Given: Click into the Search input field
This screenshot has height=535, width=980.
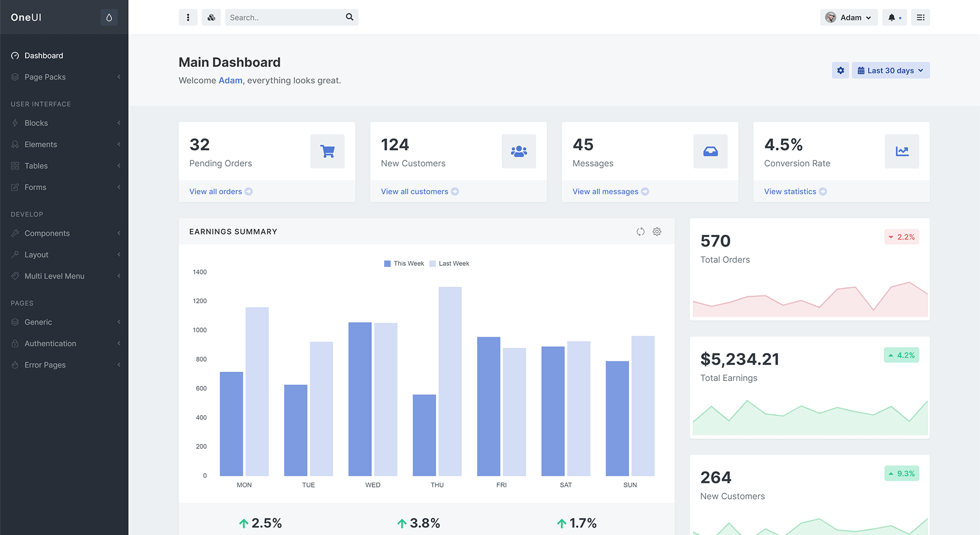Looking at the screenshot, I should click(284, 18).
